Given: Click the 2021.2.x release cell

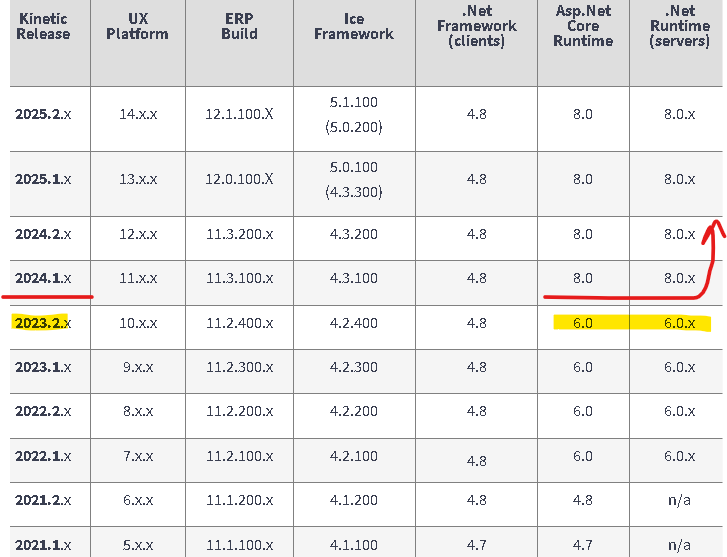Looking at the screenshot, I should 43,500.
